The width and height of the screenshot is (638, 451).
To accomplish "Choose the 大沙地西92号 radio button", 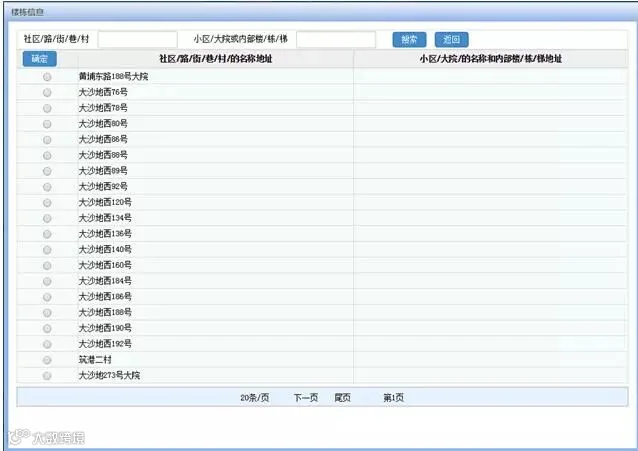I will tap(47, 187).
